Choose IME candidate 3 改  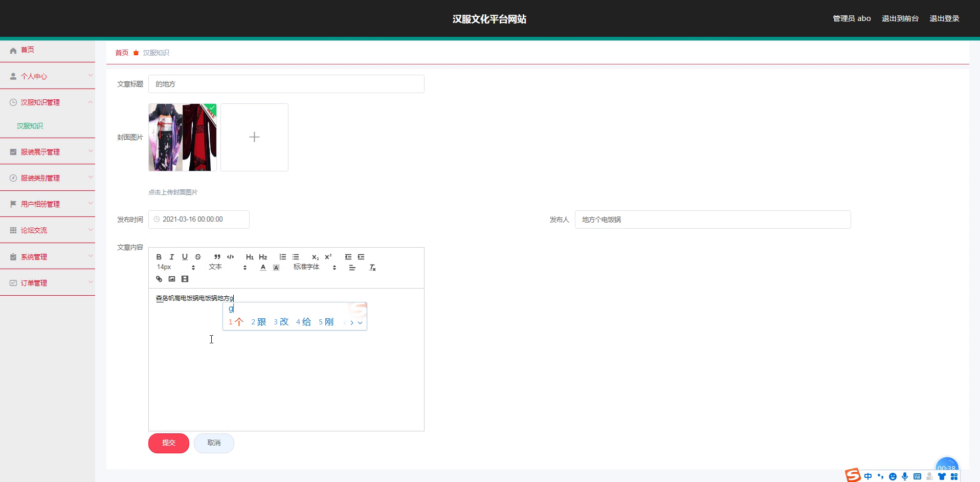281,322
